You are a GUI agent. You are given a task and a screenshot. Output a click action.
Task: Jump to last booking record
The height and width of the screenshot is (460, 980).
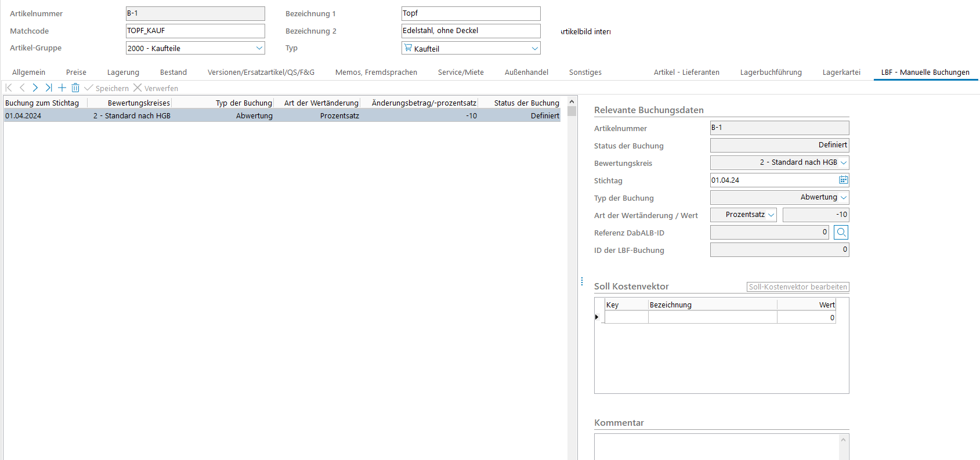[x=49, y=88]
